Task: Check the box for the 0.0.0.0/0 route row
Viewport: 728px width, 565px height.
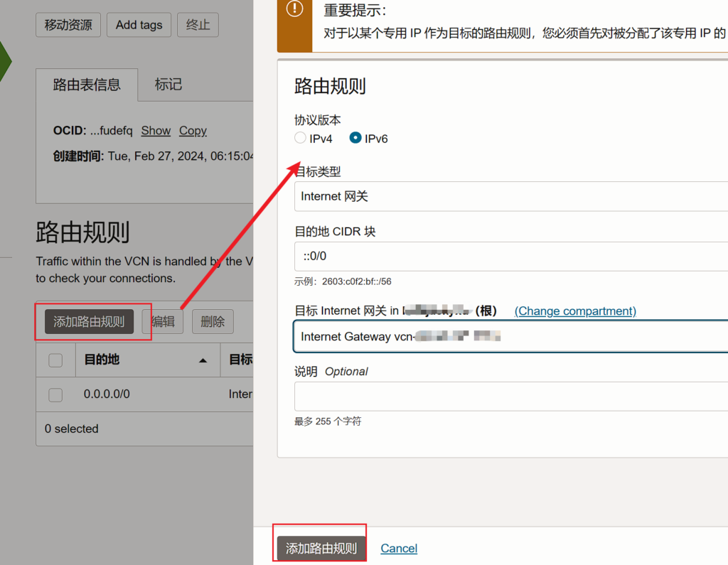Action: tap(55, 394)
